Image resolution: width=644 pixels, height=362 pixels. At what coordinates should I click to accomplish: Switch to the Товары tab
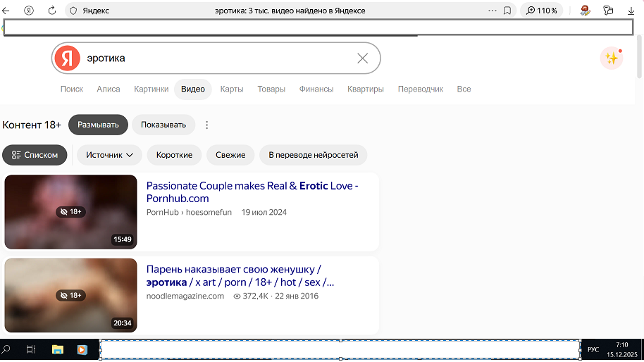click(271, 89)
